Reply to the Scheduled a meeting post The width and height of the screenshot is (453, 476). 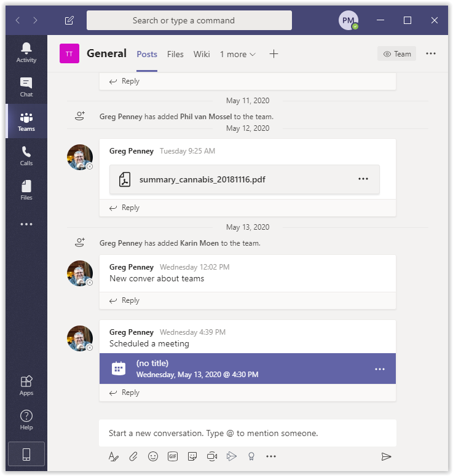124,393
